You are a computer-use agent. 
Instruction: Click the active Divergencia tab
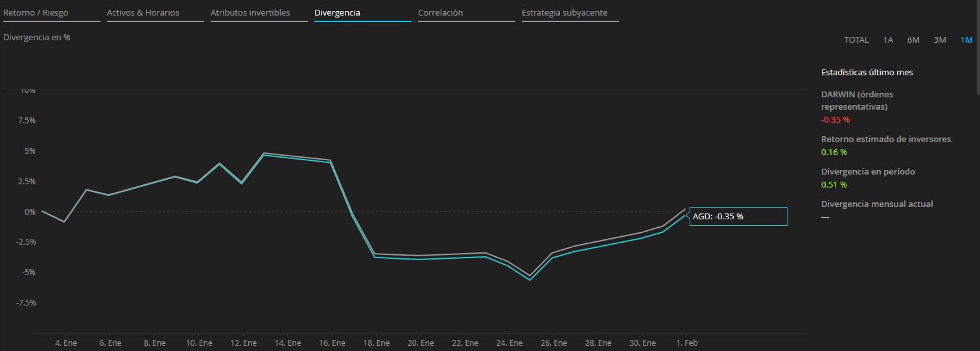point(337,13)
